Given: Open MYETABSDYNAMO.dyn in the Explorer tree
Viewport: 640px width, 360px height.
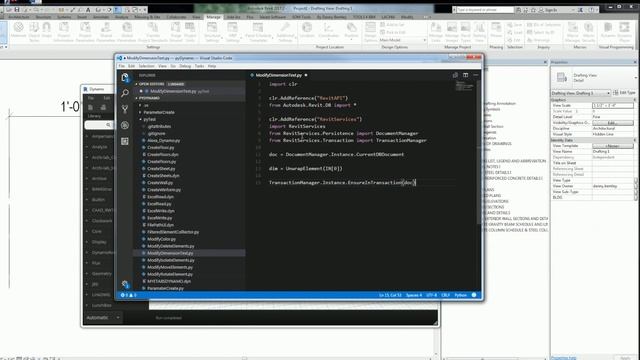Looking at the screenshot, I should coord(169,281).
